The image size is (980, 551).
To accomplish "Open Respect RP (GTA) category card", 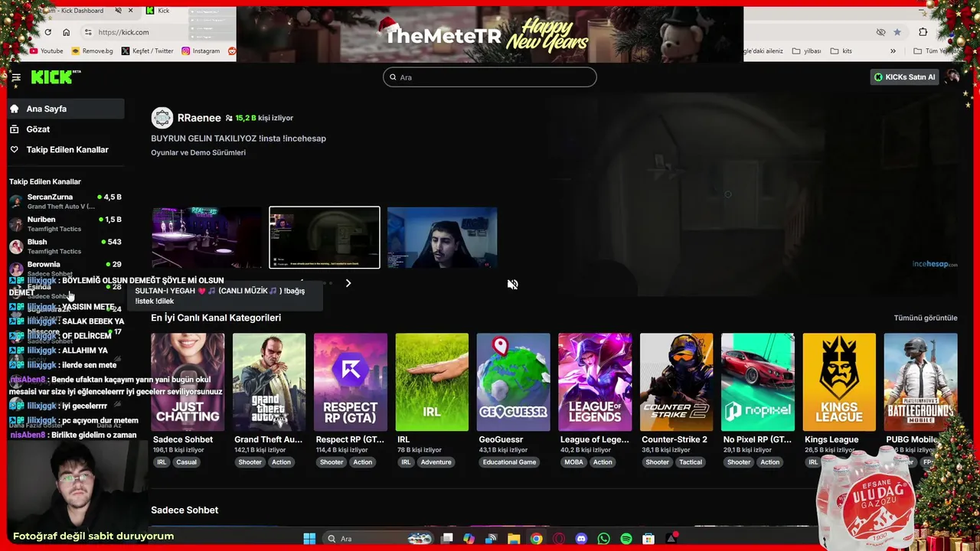I will pyautogui.click(x=351, y=382).
